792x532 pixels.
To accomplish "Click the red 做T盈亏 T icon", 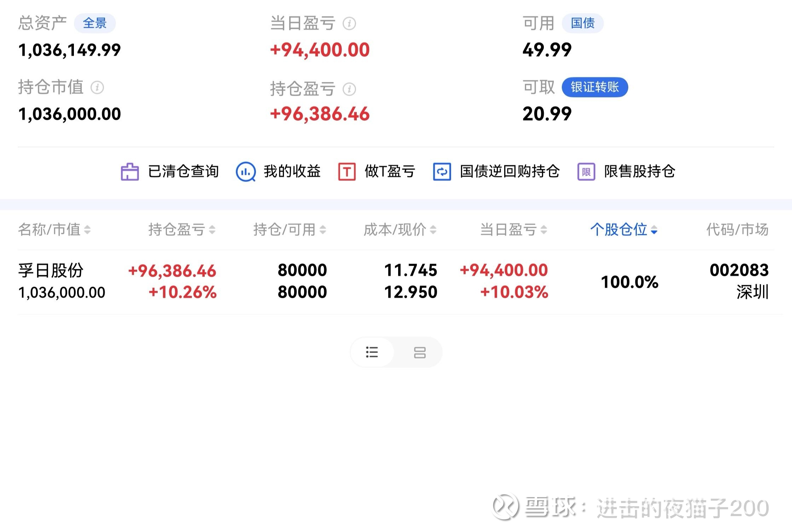I will coord(346,172).
